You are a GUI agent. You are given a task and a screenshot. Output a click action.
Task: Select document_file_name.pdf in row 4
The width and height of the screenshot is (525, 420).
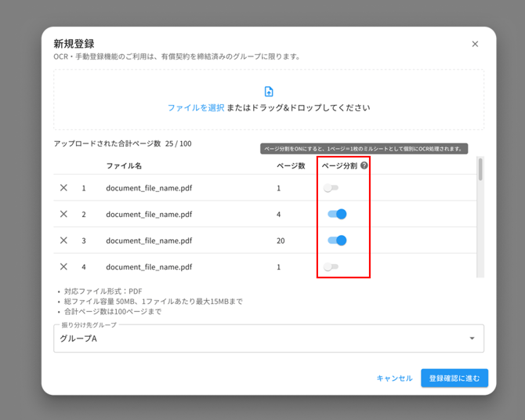click(149, 267)
